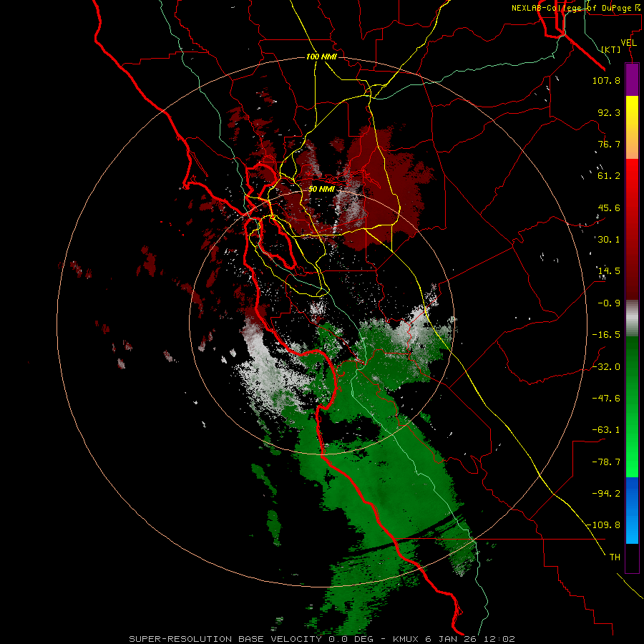Click the VEL legend heading

(628, 43)
